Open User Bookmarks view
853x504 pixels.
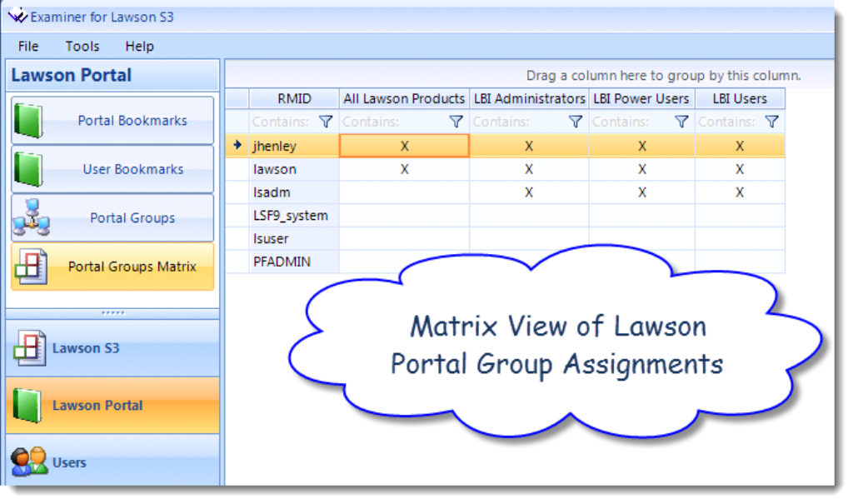[112, 169]
